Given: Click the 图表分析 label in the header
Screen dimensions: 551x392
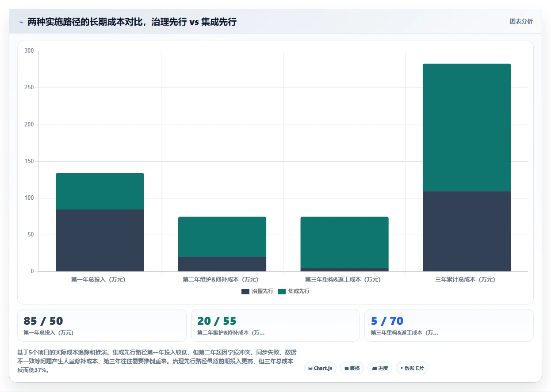Looking at the screenshot, I should [x=521, y=22].
